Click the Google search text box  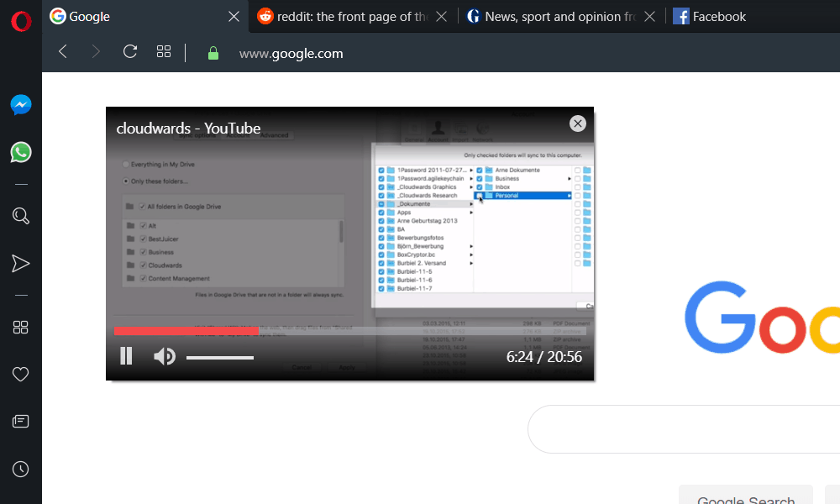(684, 429)
